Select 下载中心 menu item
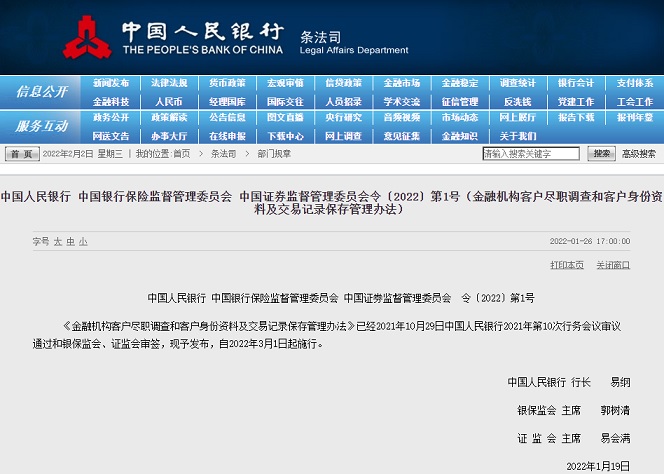Image resolution: width=664 pixels, height=474 pixels. tap(285, 136)
